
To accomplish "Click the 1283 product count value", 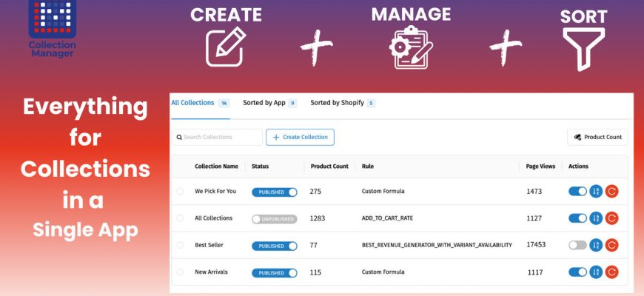I will [317, 218].
